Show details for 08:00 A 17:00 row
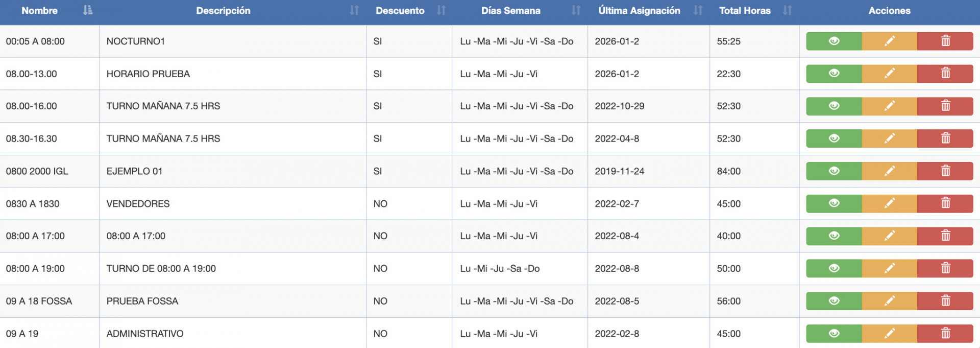 pos(834,236)
